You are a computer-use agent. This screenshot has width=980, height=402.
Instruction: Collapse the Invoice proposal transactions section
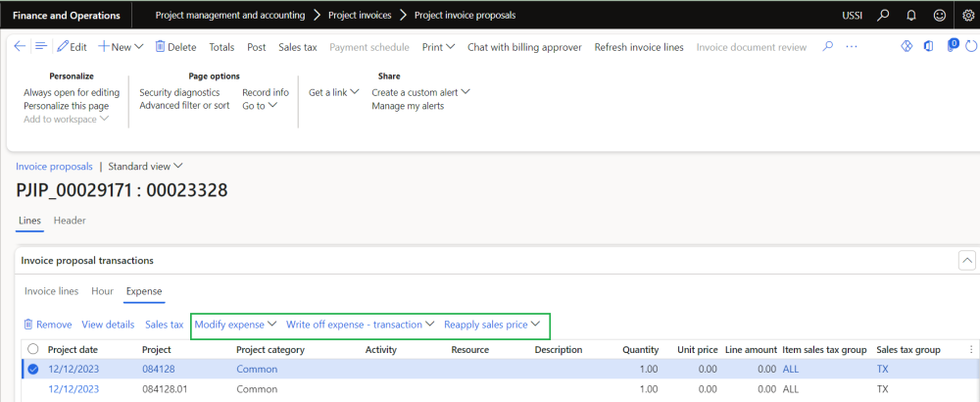pos(966,261)
